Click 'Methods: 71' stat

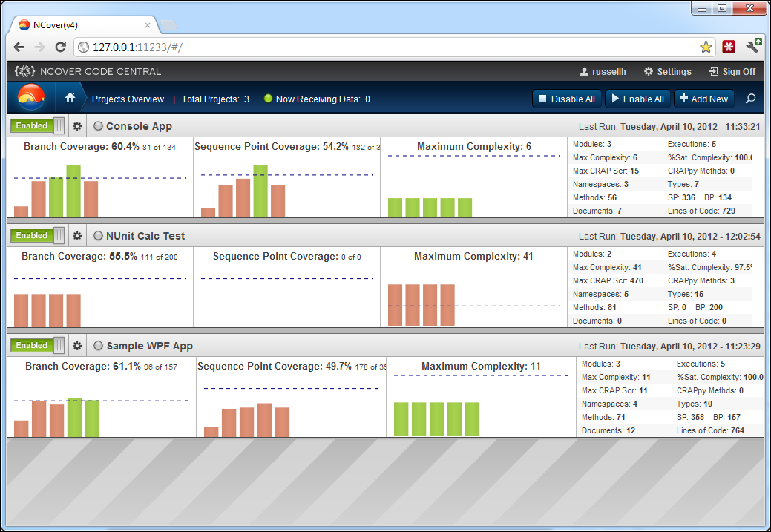click(x=603, y=418)
